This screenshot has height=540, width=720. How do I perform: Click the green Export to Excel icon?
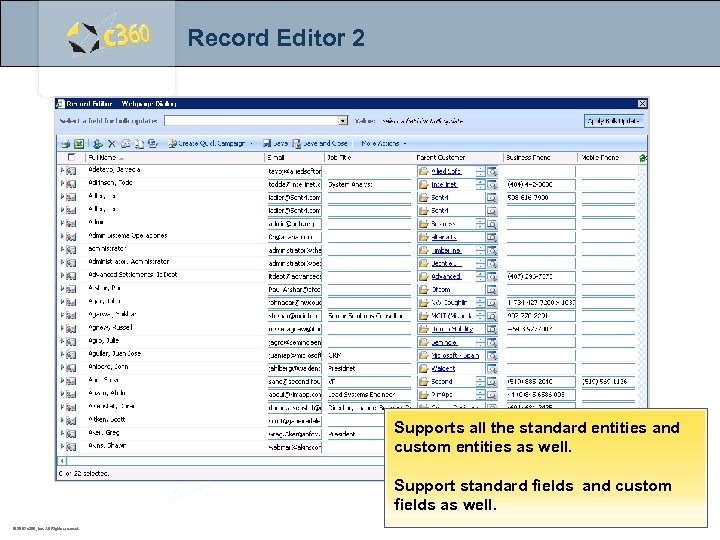(x=79, y=144)
